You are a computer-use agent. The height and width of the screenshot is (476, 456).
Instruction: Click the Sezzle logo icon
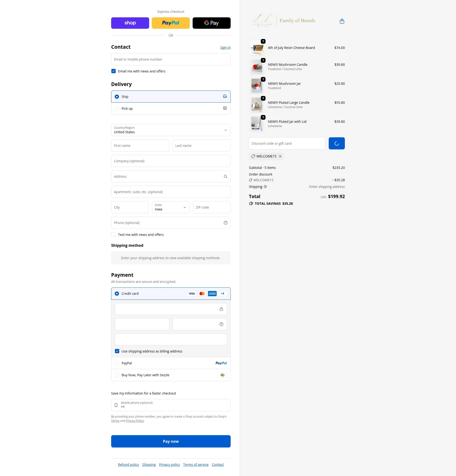[222, 375]
